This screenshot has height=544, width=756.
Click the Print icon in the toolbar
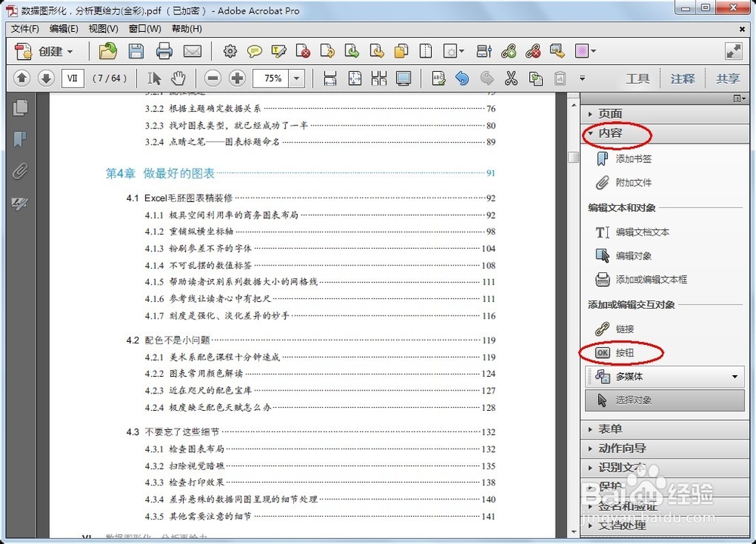(164, 51)
